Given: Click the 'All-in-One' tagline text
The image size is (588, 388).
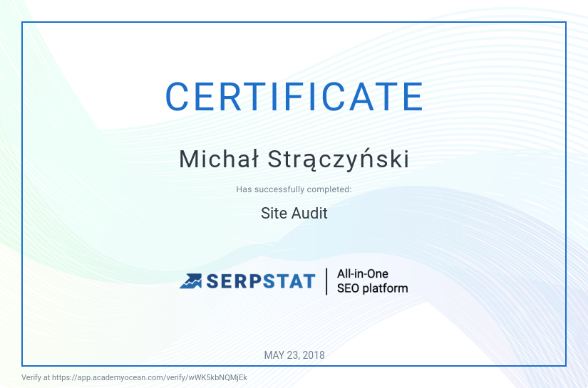Looking at the screenshot, I should coord(362,273).
